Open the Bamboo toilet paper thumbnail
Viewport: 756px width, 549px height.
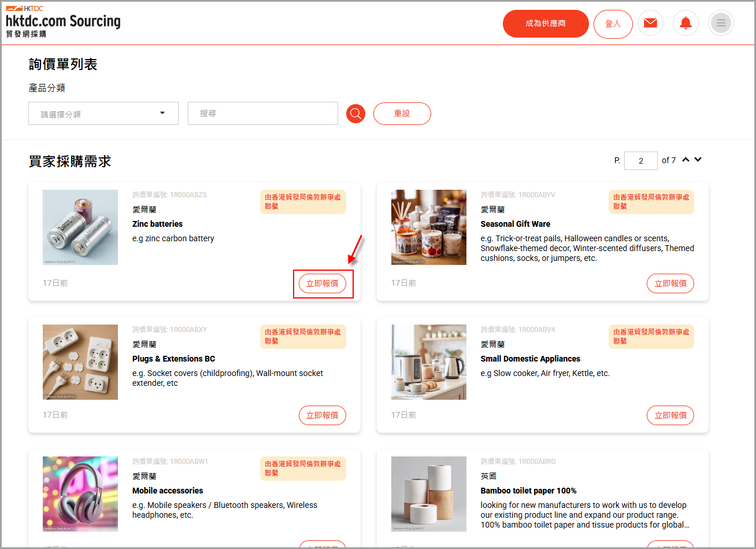(429, 494)
